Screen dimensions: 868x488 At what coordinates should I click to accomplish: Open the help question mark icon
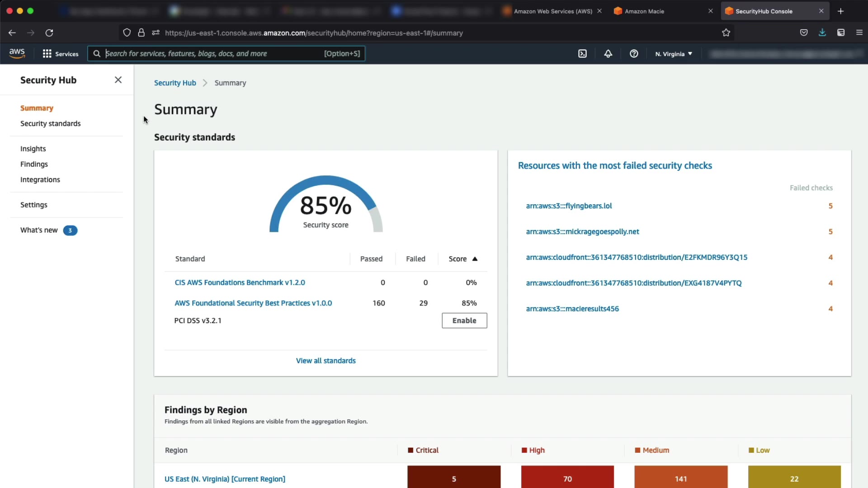click(x=634, y=54)
